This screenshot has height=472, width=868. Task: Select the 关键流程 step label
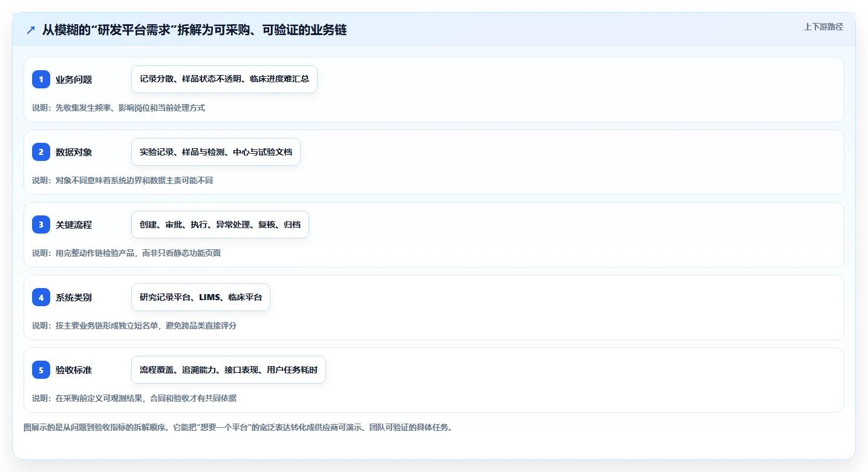(74, 225)
